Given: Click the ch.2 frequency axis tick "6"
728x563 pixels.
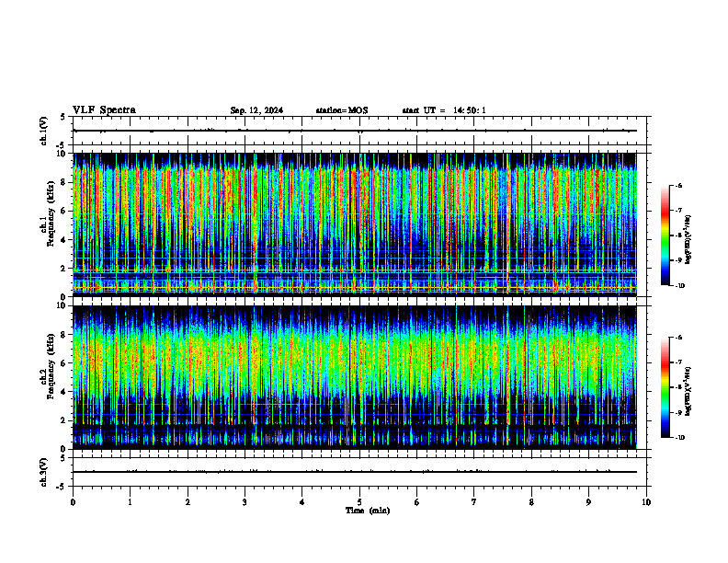Looking at the screenshot, I should pyautogui.click(x=63, y=363).
